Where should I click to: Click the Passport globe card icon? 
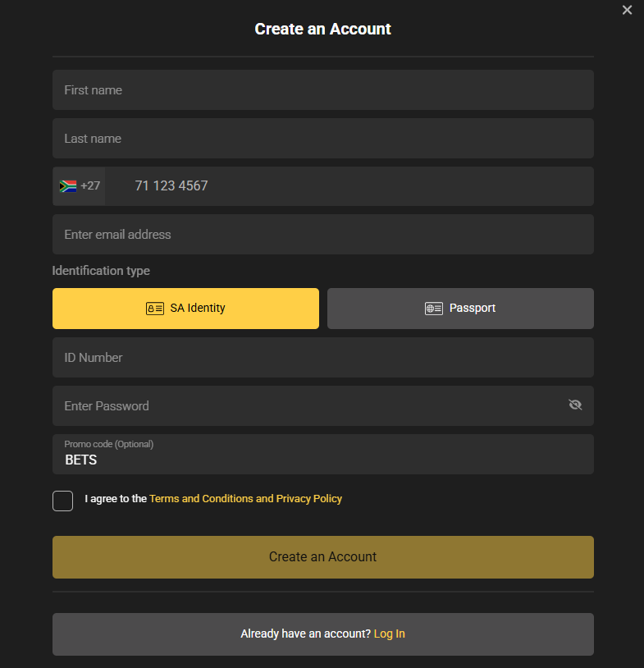[434, 309]
